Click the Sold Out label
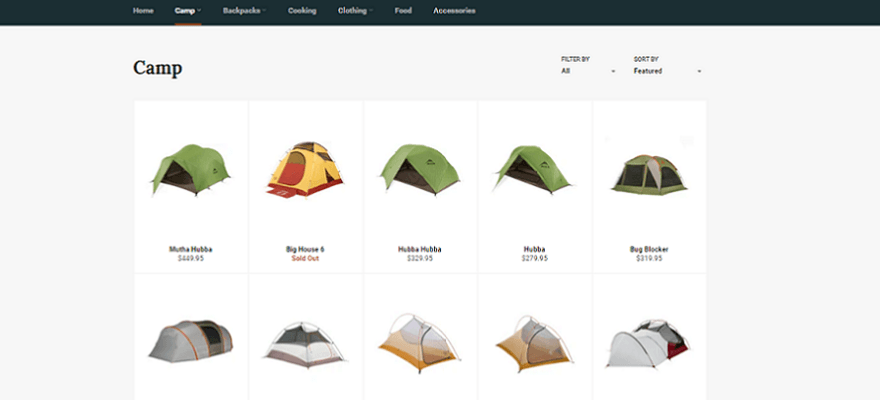This screenshot has height=400, width=880. point(305,259)
